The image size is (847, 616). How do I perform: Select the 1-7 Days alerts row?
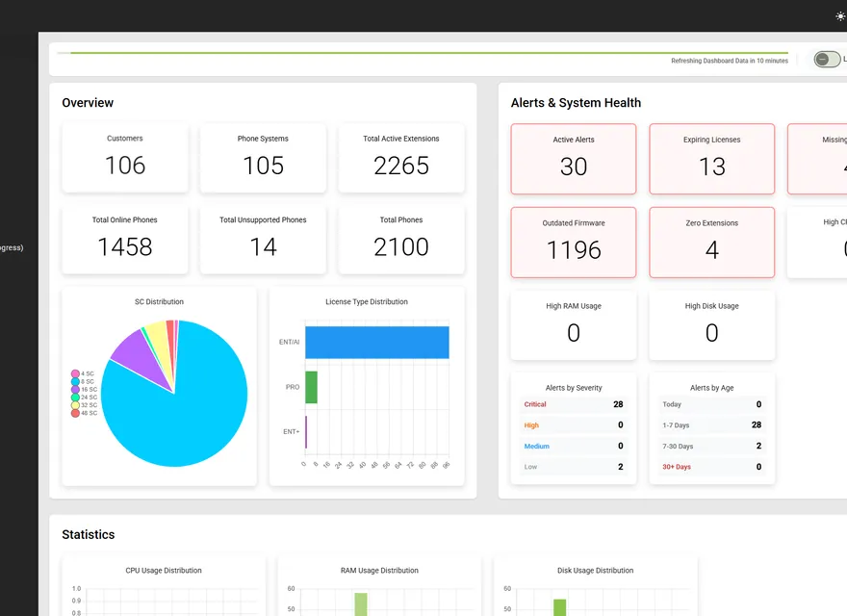(712, 425)
